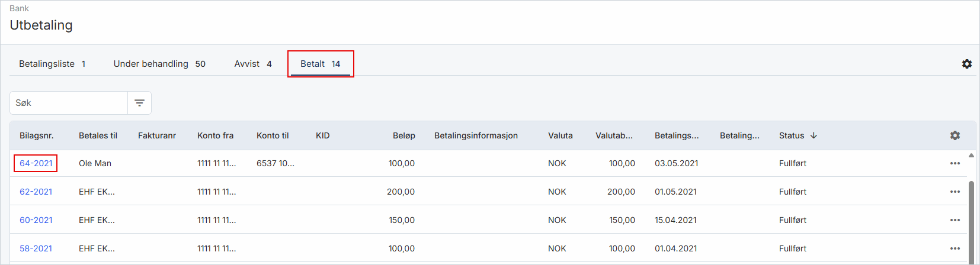The height and width of the screenshot is (265, 980).
Task: Open table column settings gear icon
Action: pos(955,135)
